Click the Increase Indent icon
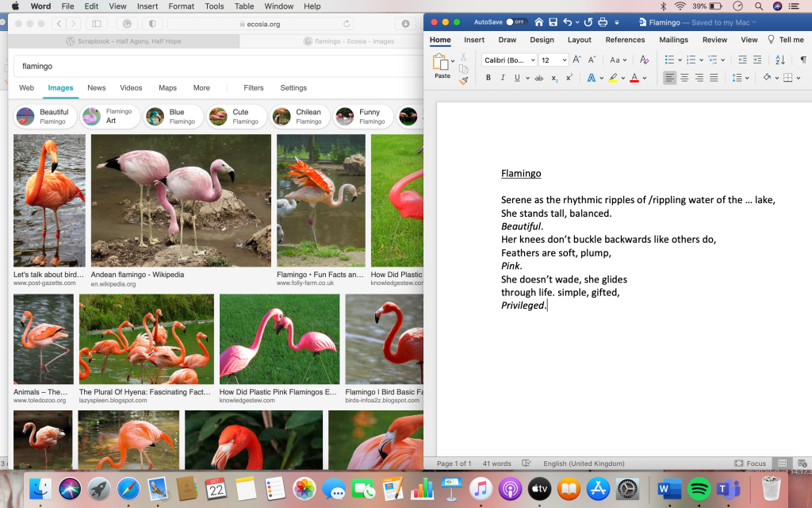This screenshot has height=508, width=812. point(758,60)
